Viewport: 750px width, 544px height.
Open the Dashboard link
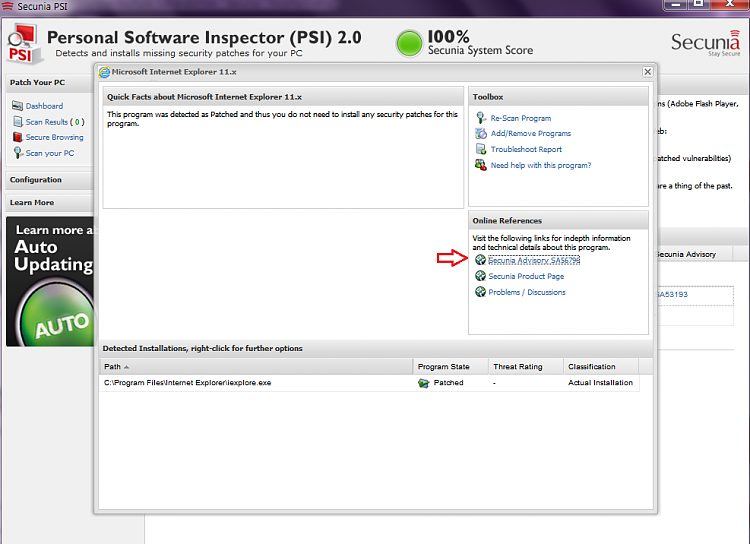44,106
